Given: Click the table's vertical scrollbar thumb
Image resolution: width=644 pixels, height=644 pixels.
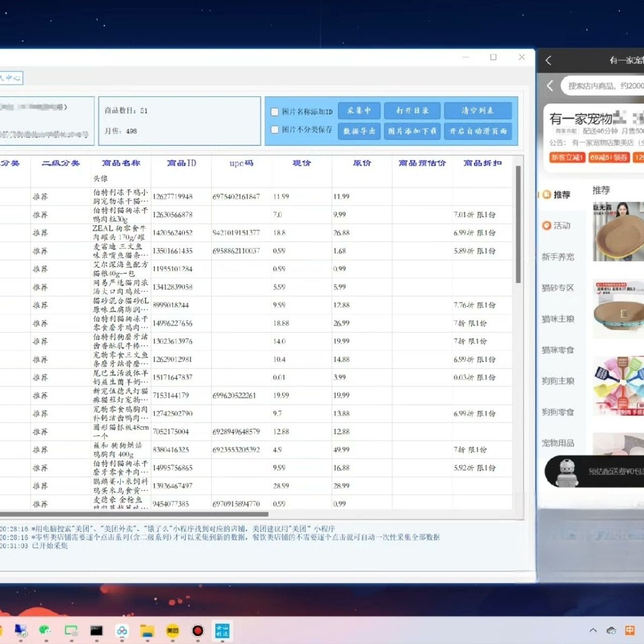Looking at the screenshot, I should pyautogui.click(x=518, y=224).
